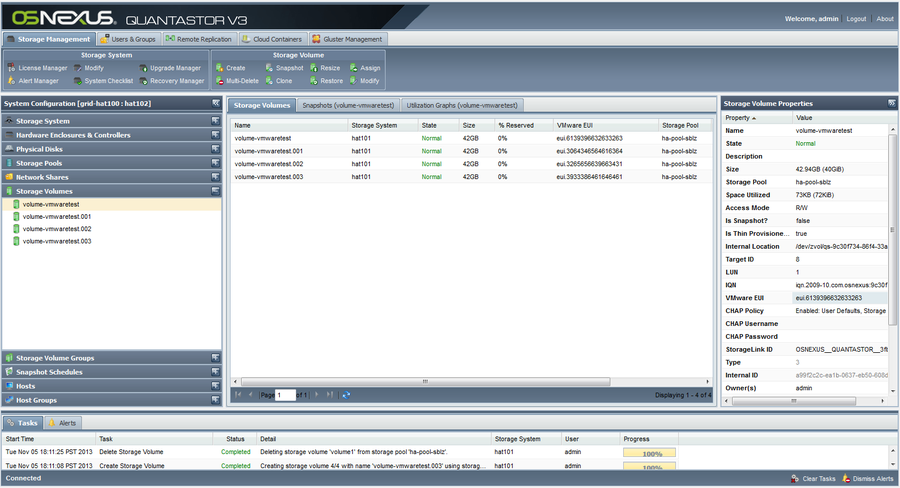Open the License Manager tool

pyautogui.click(x=37, y=68)
